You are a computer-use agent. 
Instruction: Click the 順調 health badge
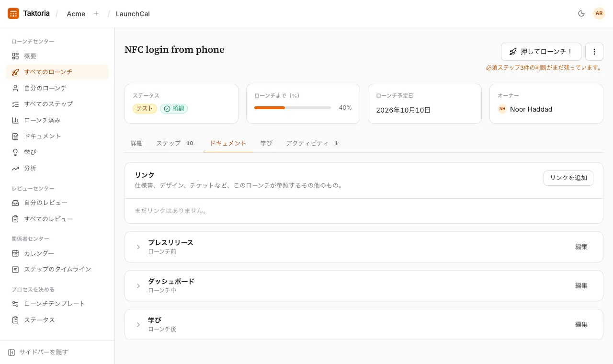(174, 109)
